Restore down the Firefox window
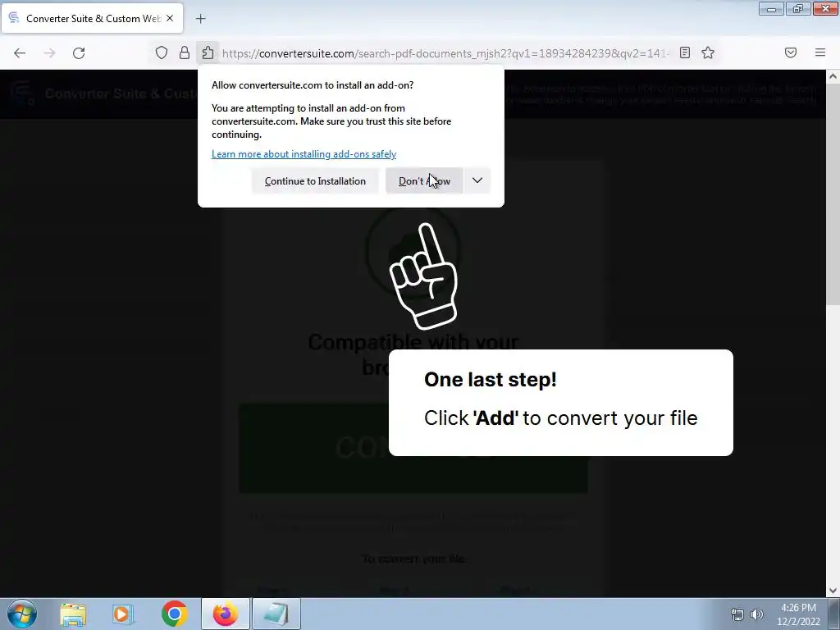This screenshot has height=630, width=840. coord(798,9)
